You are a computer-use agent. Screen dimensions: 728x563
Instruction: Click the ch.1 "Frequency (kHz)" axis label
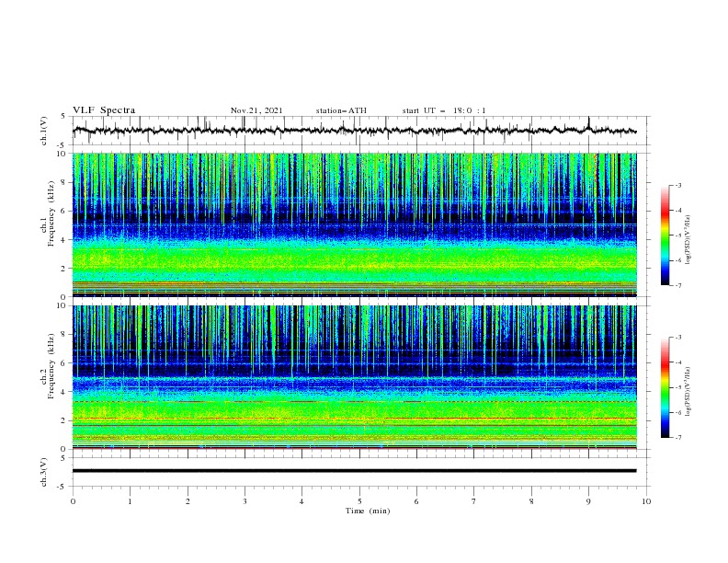coord(51,213)
